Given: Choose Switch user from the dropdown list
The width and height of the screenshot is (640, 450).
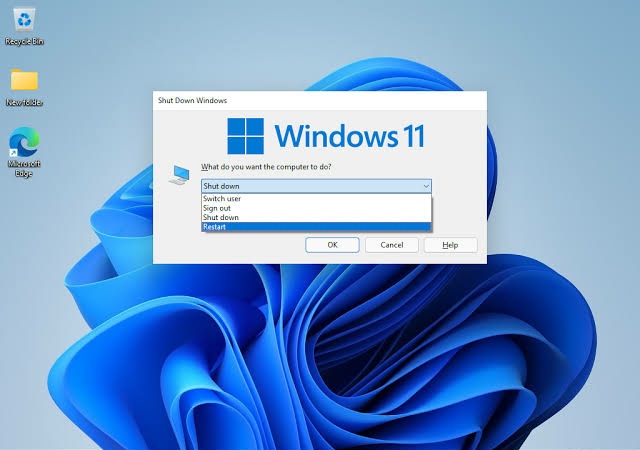Looking at the screenshot, I should (316, 198).
